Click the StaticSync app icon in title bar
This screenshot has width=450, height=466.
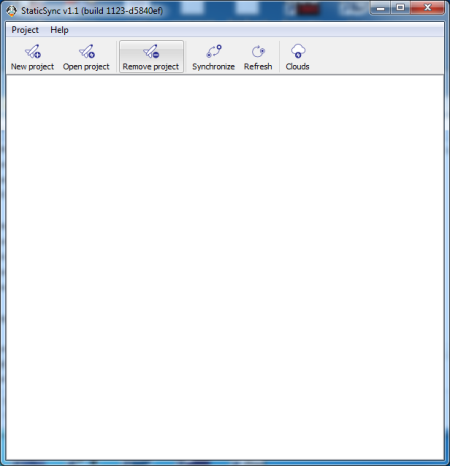coord(12,11)
